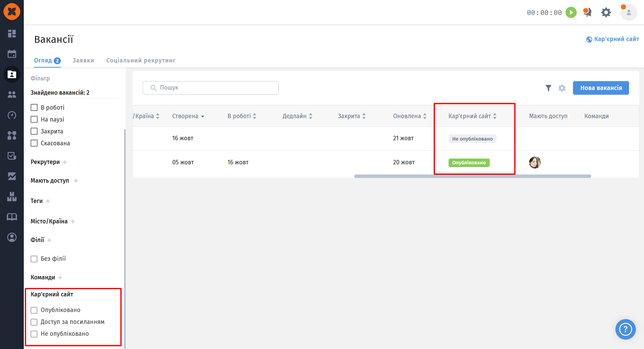Screen dimensions: 644x349
Task: Sort by 'Дедлайн' column
Action: pyautogui.click(x=297, y=116)
